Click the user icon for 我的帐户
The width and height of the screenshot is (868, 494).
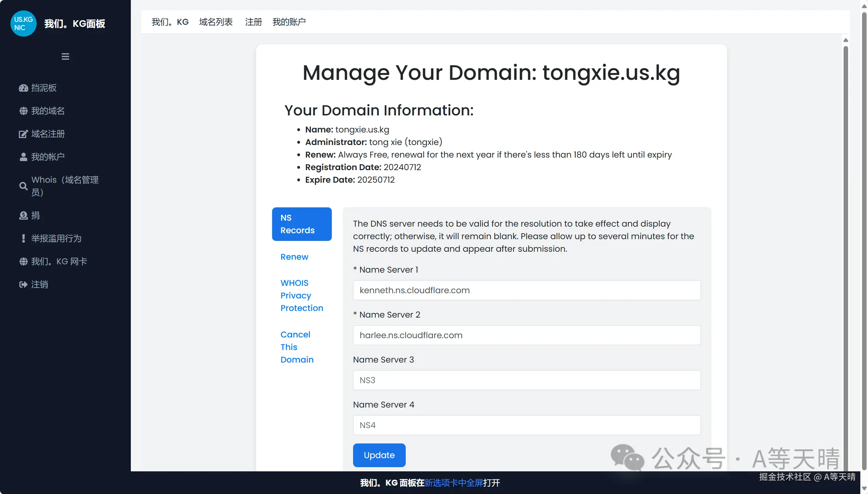(x=23, y=157)
